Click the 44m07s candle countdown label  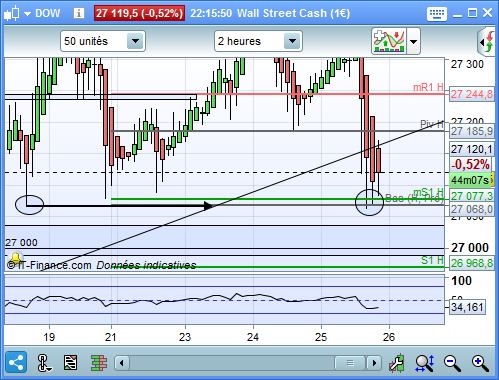[x=470, y=180]
